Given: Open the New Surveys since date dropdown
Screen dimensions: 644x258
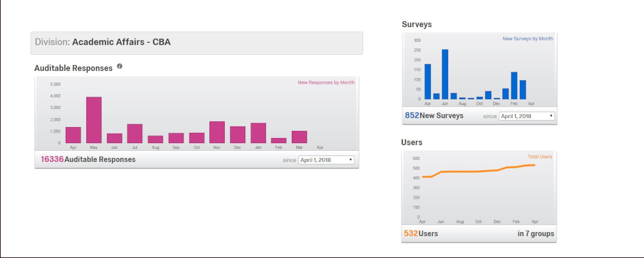Looking at the screenshot, I should (527, 116).
